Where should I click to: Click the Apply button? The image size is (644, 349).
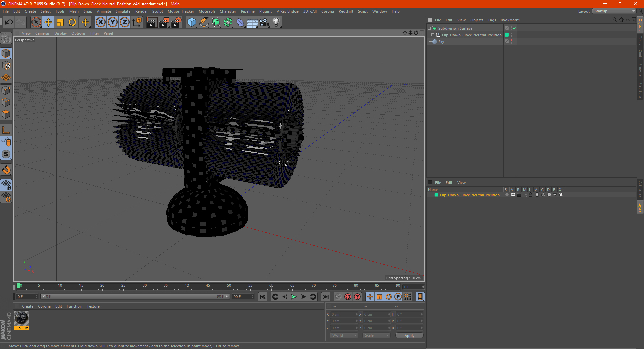409,336
